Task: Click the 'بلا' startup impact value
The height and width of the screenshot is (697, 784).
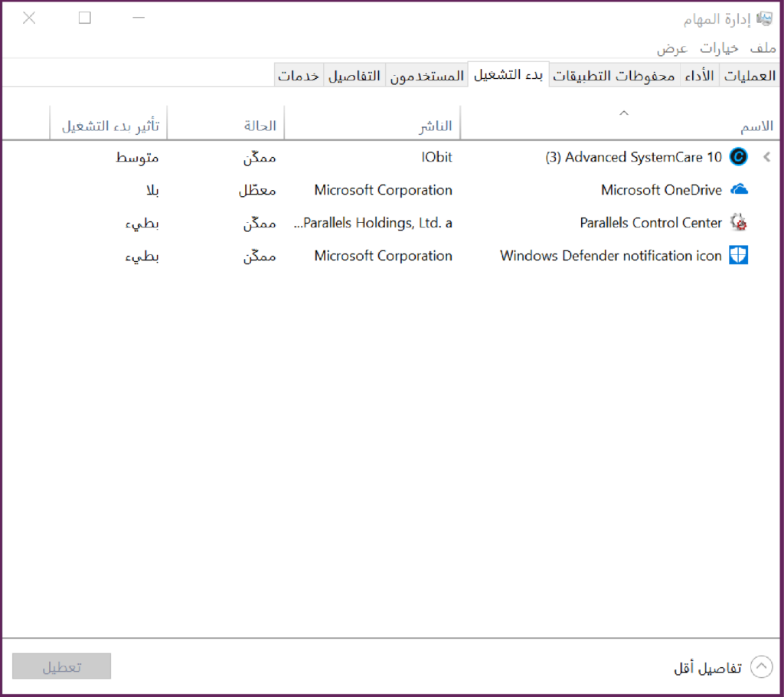Action: [152, 190]
